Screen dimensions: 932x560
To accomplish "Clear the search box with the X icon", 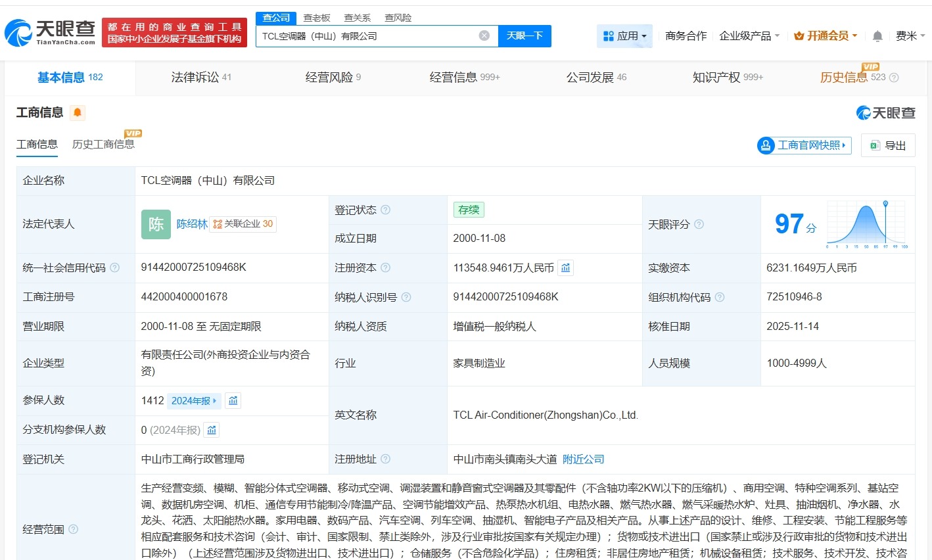I will [x=484, y=35].
